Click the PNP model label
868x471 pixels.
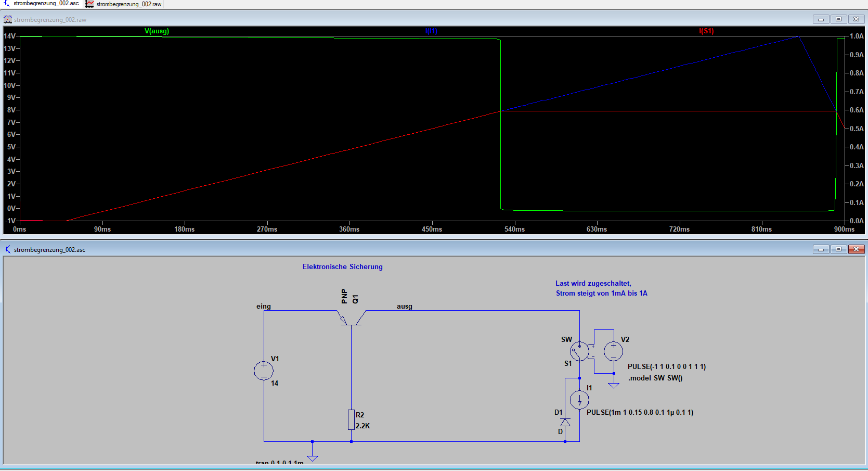pos(344,296)
